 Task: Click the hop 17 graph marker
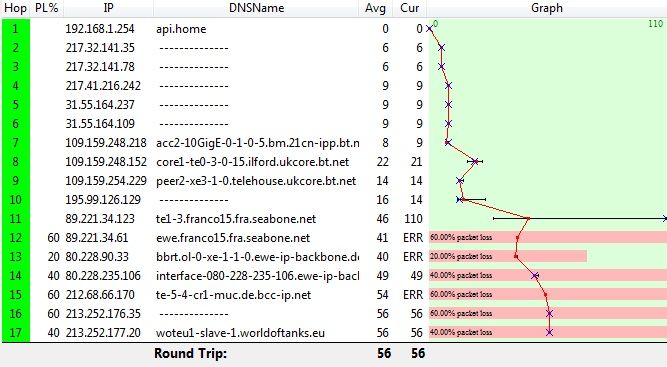click(549, 333)
